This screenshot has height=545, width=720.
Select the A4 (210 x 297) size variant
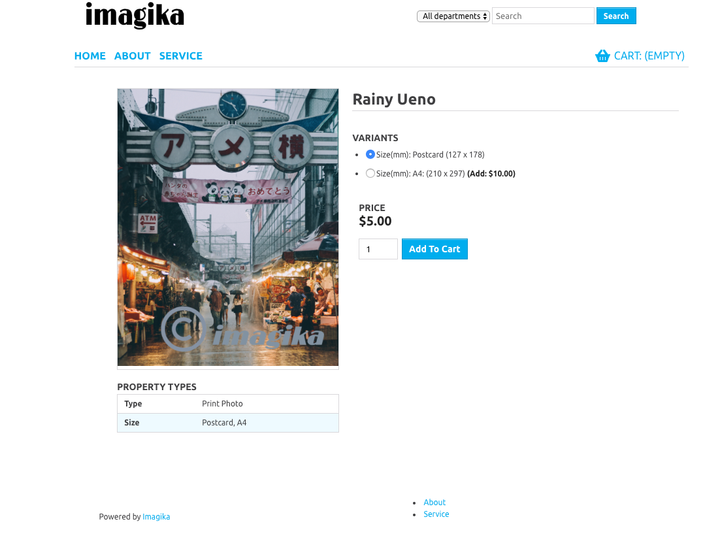click(370, 173)
